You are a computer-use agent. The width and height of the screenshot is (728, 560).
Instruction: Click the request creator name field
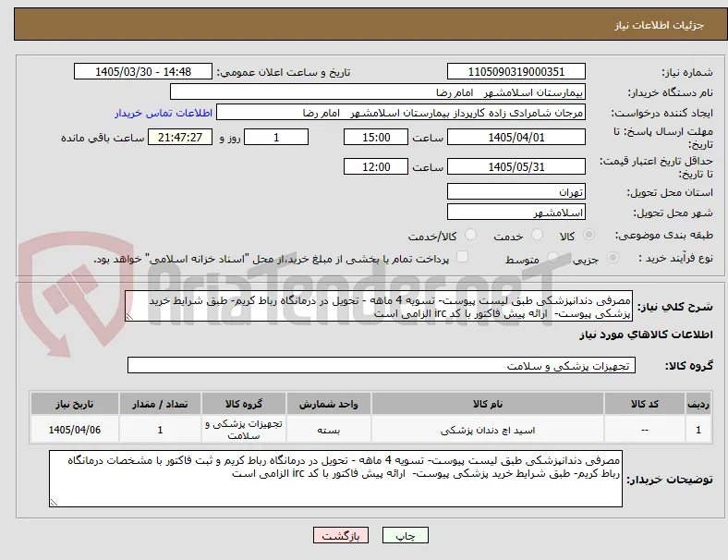(401, 113)
